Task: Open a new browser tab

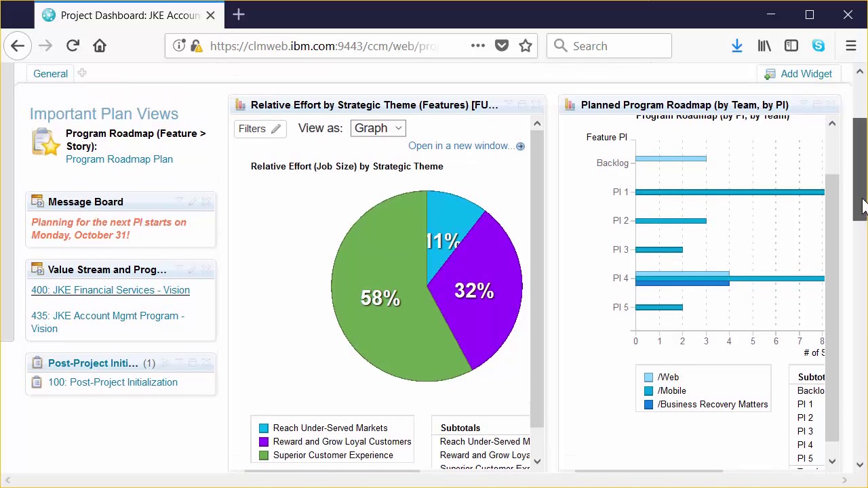Action: [x=239, y=15]
